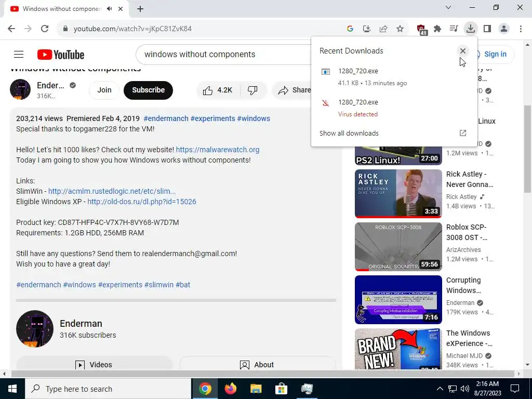Open the Windows Start menu

(x=12, y=389)
